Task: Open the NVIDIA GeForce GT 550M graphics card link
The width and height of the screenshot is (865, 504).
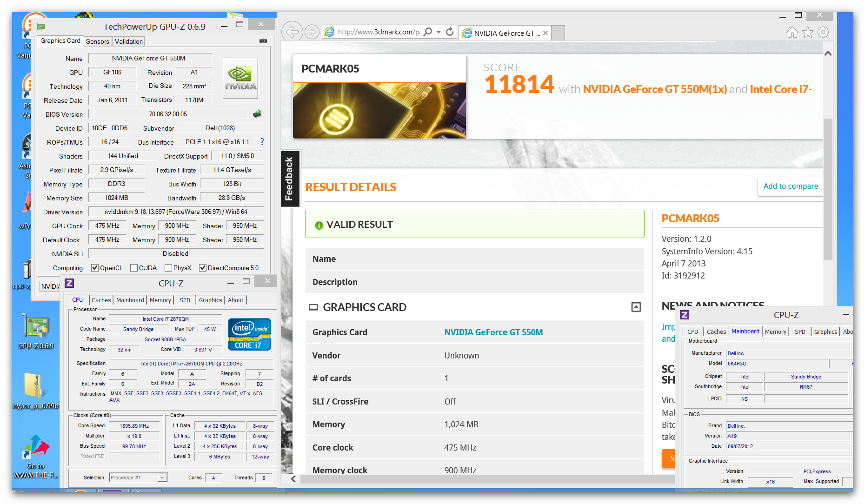Action: coord(493,332)
